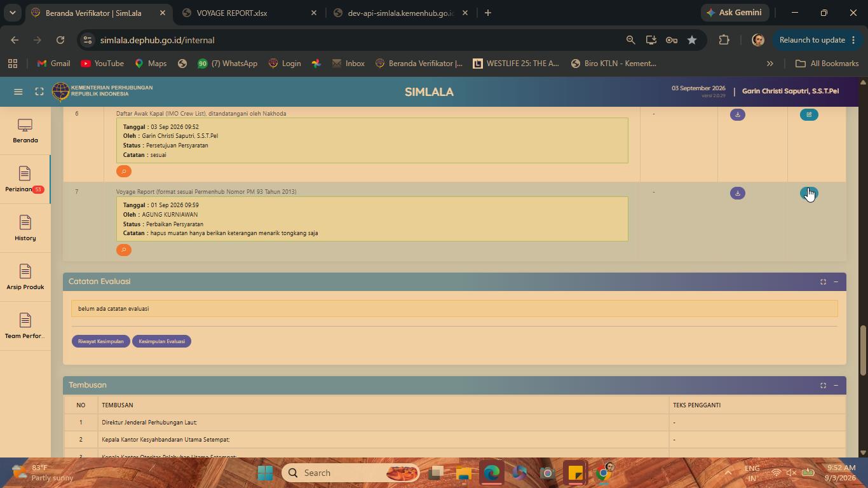Open edit verification for Daftar Awak Kapal

[x=809, y=115]
